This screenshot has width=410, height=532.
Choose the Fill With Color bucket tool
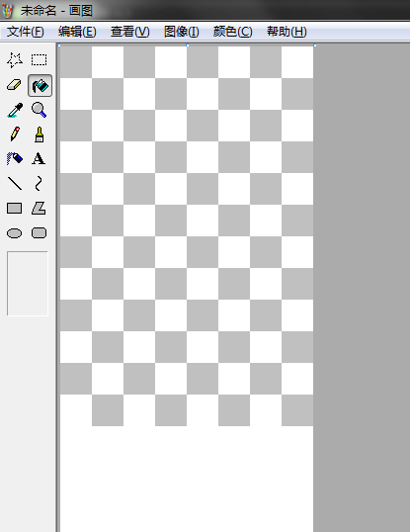pyautogui.click(x=40, y=85)
